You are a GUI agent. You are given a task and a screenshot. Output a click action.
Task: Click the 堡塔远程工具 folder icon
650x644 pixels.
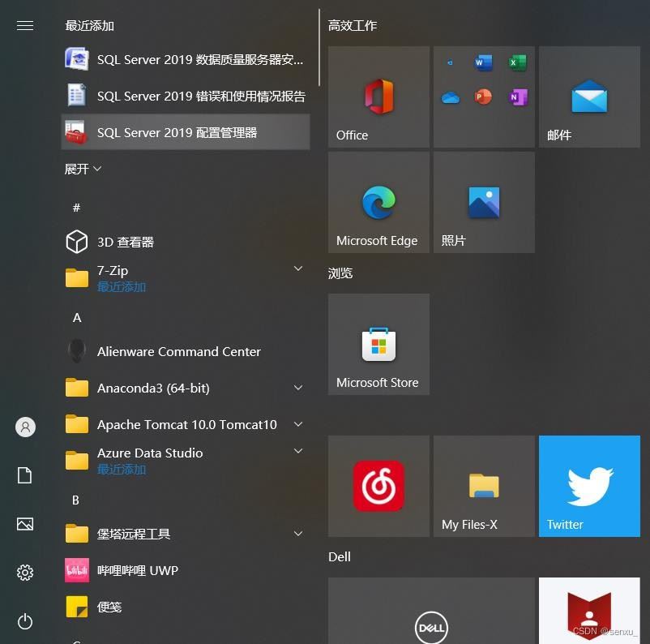[x=77, y=533]
